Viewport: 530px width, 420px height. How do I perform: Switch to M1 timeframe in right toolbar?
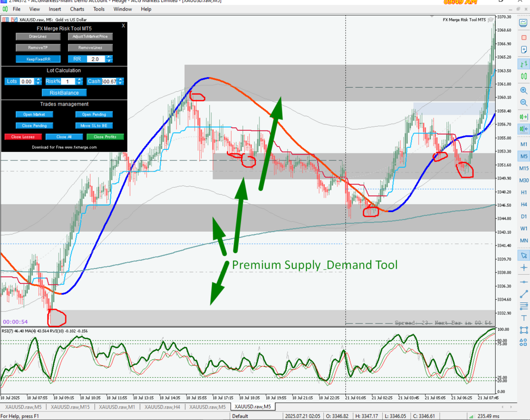pos(524,144)
